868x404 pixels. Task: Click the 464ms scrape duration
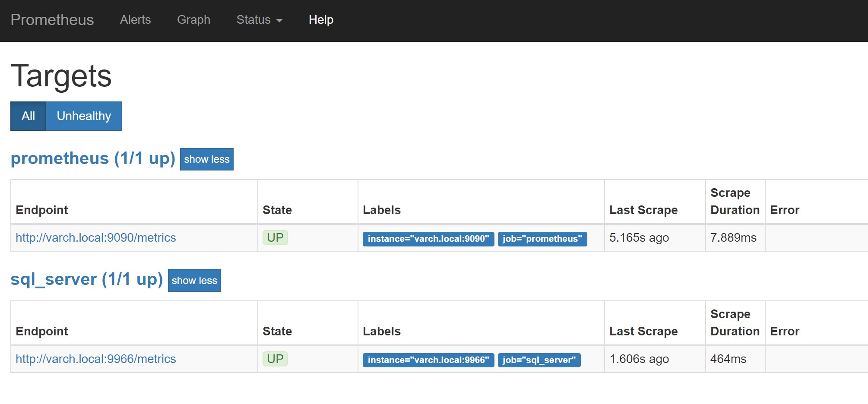coord(728,359)
